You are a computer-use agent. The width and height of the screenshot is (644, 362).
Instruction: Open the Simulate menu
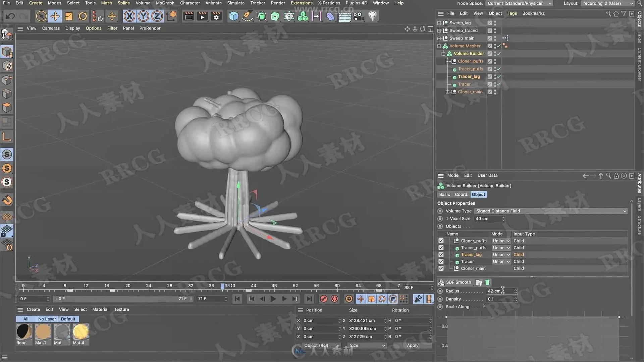(236, 3)
